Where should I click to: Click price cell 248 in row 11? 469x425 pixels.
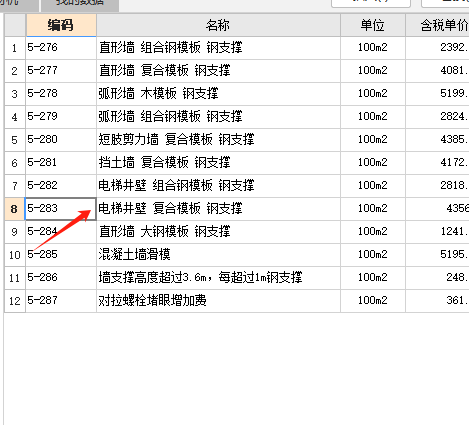click(437, 278)
